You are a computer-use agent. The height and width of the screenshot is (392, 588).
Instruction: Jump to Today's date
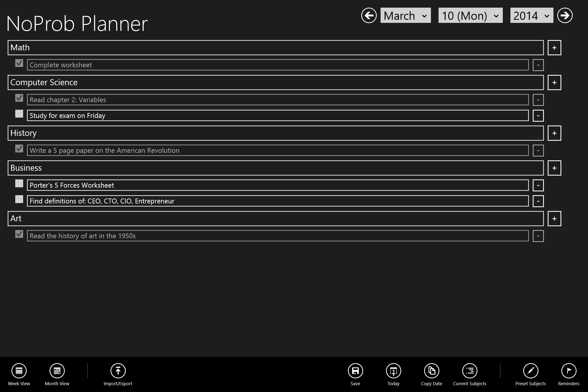393,371
